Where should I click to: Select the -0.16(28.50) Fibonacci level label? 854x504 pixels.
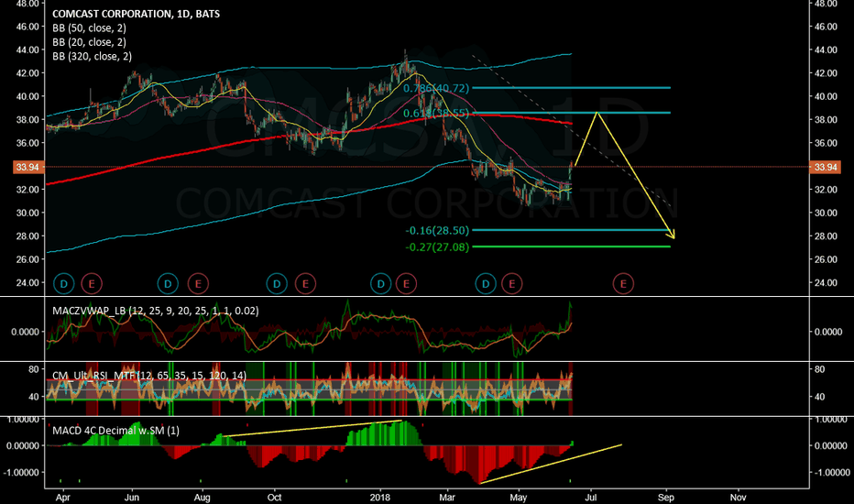click(437, 231)
